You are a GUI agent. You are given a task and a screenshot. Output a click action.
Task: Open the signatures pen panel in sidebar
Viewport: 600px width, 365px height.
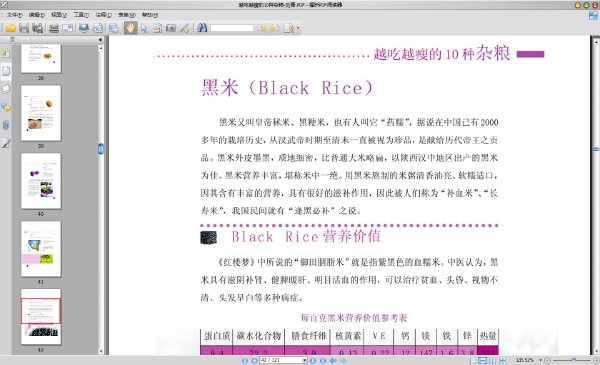pos(6,143)
